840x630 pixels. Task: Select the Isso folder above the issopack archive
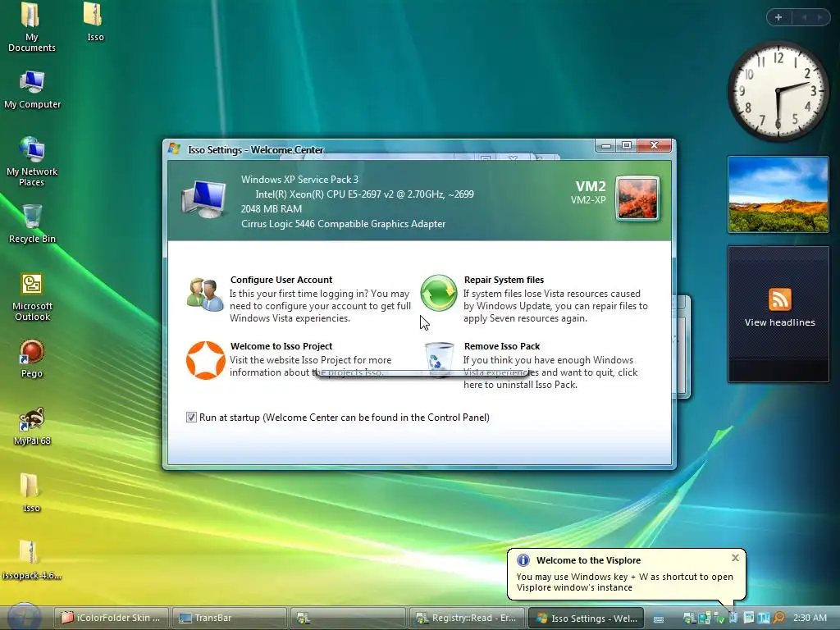click(x=31, y=493)
